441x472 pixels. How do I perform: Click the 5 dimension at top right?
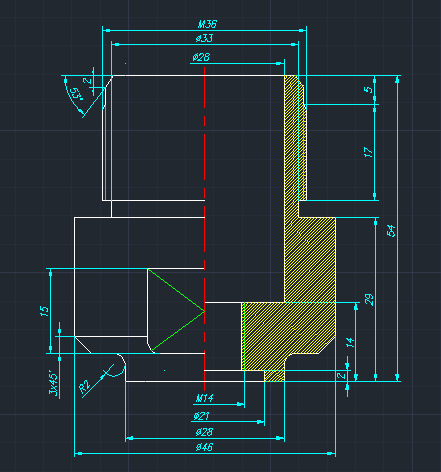coord(368,90)
